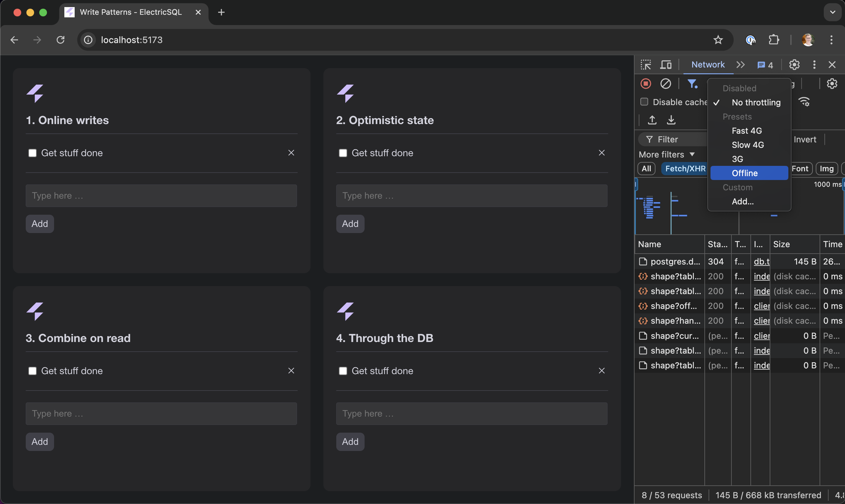Click the inspect element selector icon
Screen dimensions: 845x504
[645, 65]
